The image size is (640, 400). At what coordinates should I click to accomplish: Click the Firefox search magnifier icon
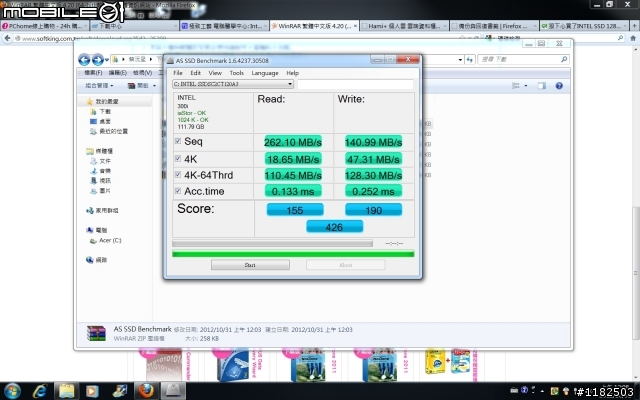point(620,38)
